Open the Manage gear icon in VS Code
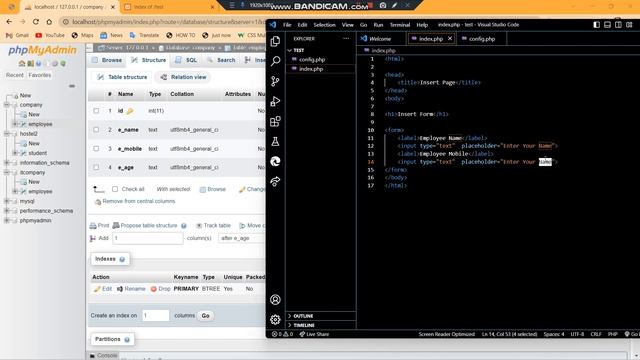Viewport: 640px width, 360px height. pyautogui.click(x=276, y=320)
